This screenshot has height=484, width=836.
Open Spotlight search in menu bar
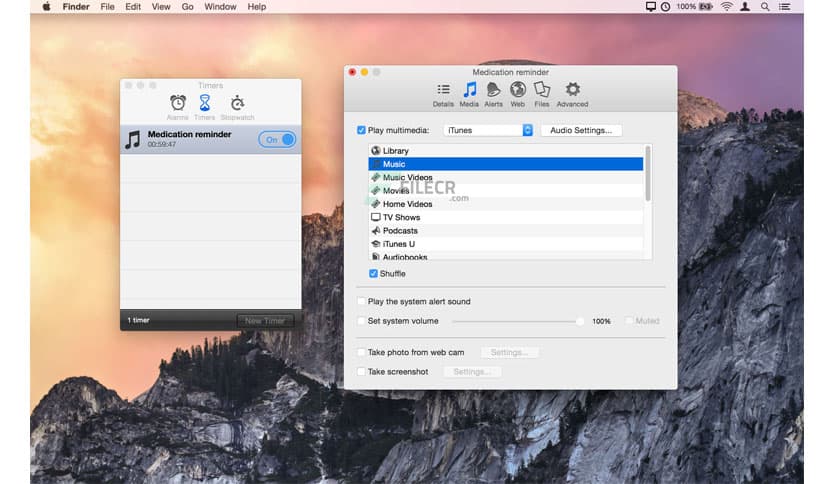click(x=765, y=6)
